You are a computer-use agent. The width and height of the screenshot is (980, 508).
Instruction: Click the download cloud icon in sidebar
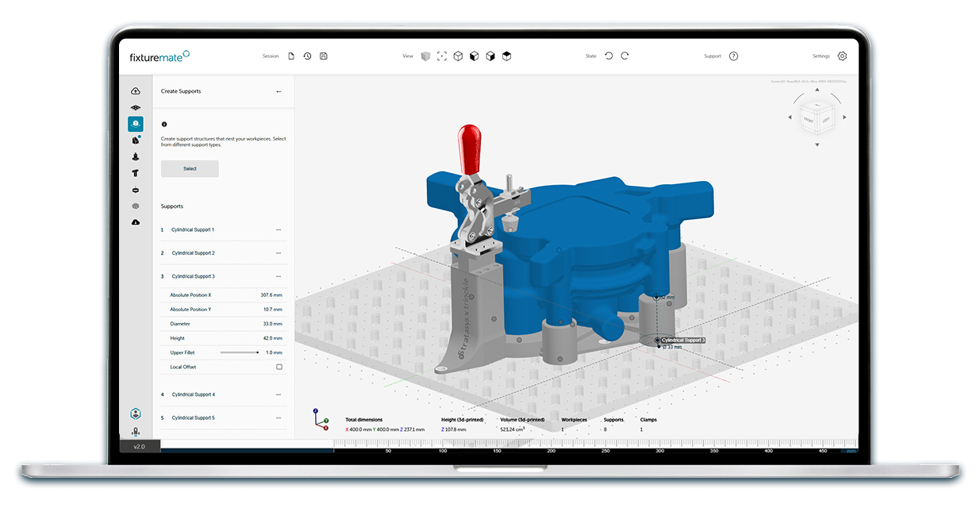[136, 222]
